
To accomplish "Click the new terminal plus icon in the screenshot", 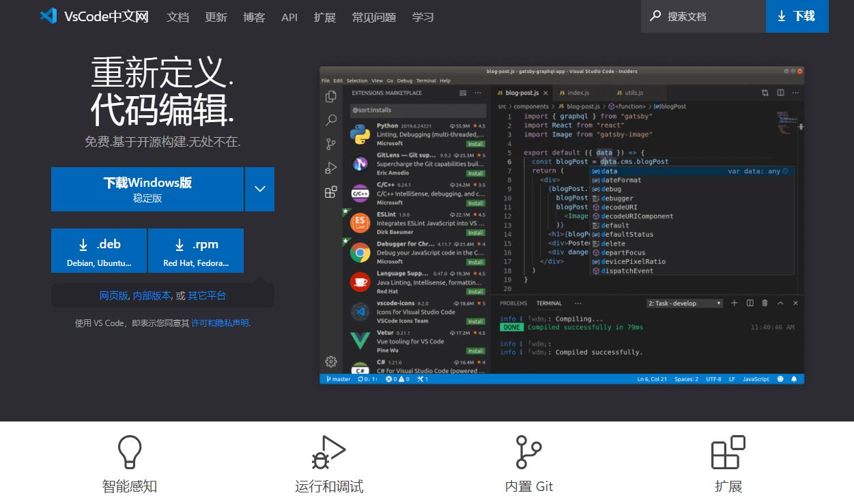I will pos(735,303).
